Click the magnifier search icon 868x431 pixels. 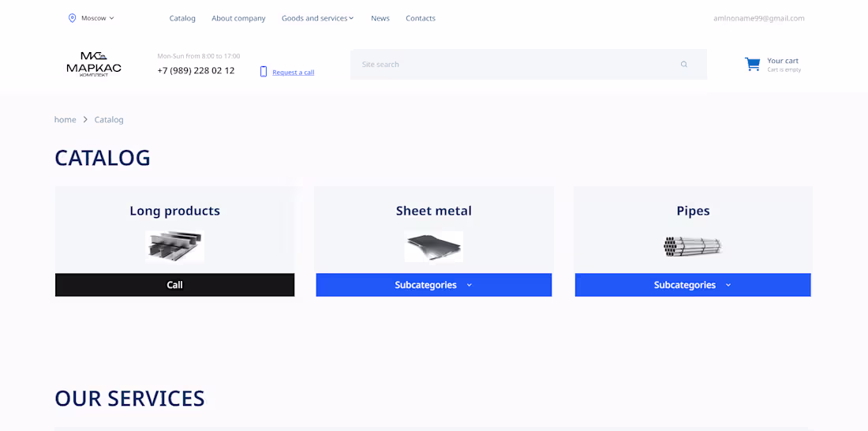tap(683, 64)
